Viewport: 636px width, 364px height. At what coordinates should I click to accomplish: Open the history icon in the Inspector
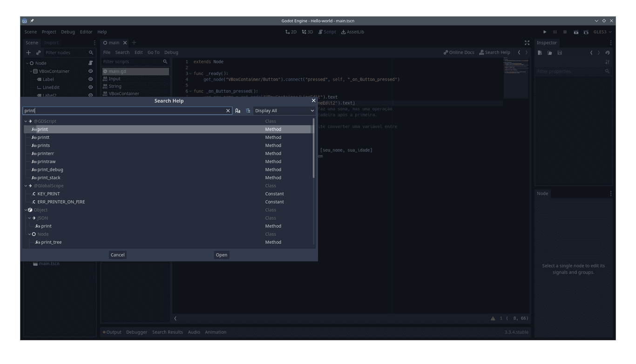(x=607, y=52)
